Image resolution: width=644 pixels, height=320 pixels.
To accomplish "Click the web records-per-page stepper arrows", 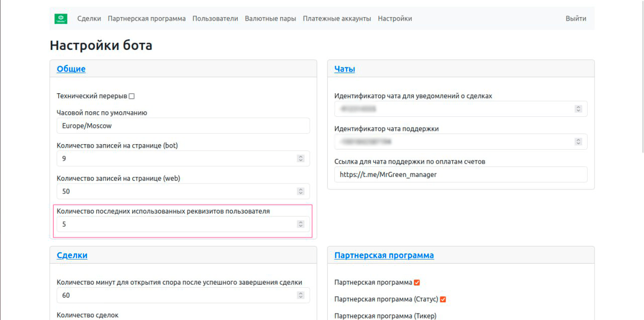I will pos(301,191).
